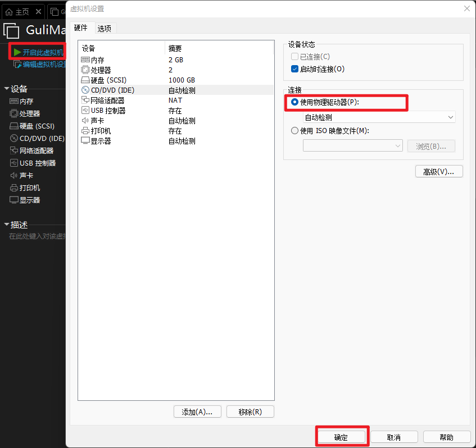Close the 虚拟机设置 dialog
This screenshot has width=476, height=448.
click(466, 8)
